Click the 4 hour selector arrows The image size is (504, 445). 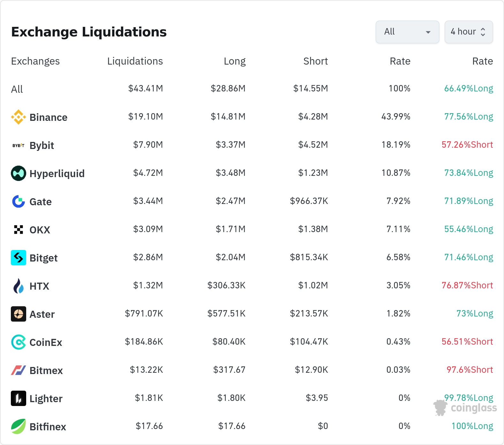click(483, 32)
